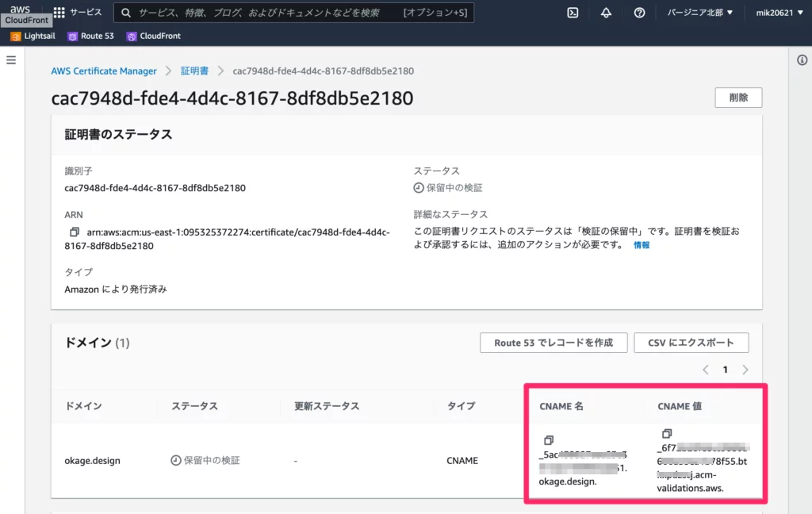The image size is (812, 514).
Task: Open the バージニア北部 region dropdown
Action: 700,13
